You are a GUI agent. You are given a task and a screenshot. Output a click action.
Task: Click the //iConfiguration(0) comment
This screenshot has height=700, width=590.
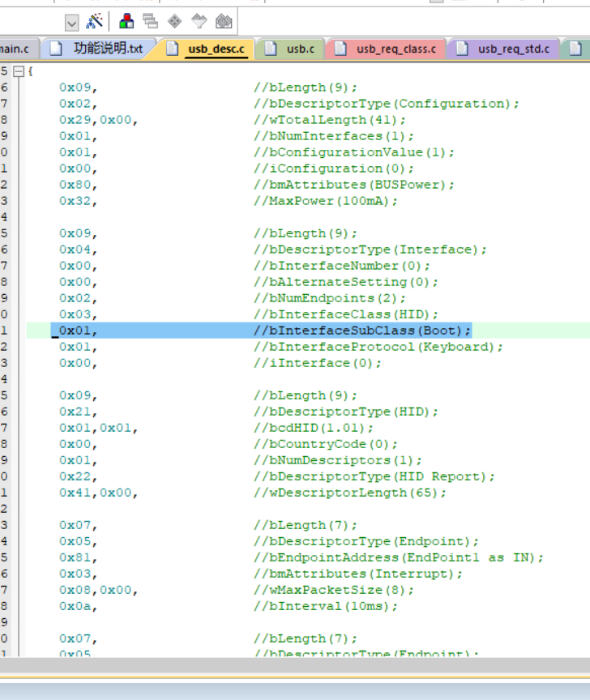pyautogui.click(x=334, y=169)
